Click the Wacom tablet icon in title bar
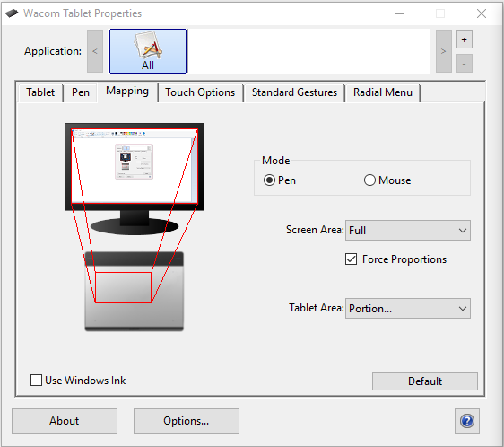 tap(12, 13)
